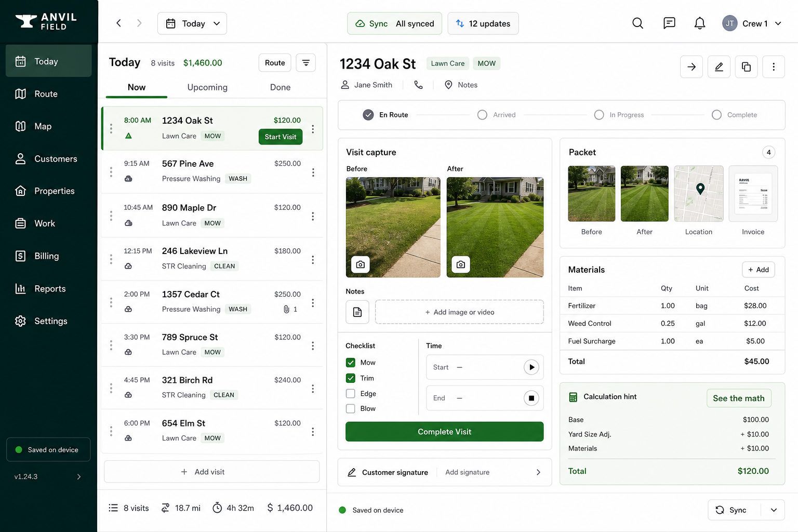Call customer with phone icon

tap(418, 85)
